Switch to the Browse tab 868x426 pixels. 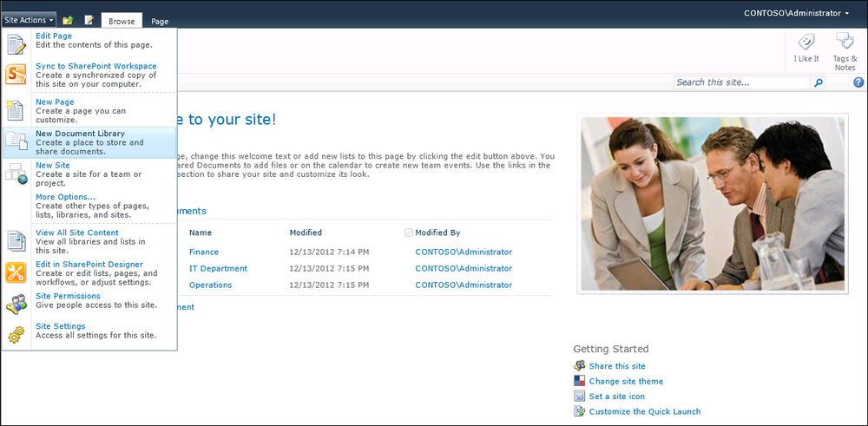[122, 21]
